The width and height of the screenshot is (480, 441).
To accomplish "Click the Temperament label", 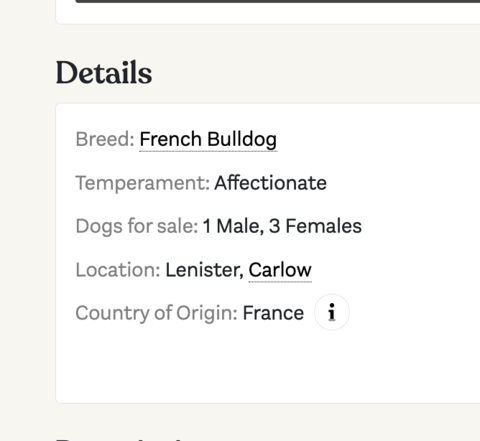I will pos(143,183).
